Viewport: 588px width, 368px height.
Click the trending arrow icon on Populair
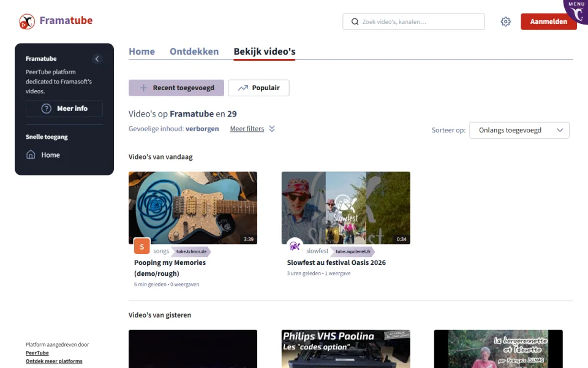pyautogui.click(x=243, y=88)
